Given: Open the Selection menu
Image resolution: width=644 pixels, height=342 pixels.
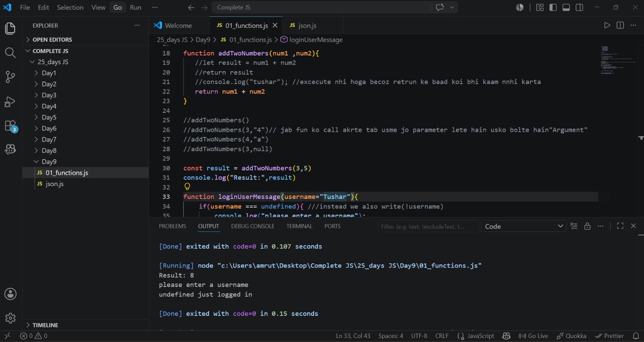Looking at the screenshot, I should [70, 8].
